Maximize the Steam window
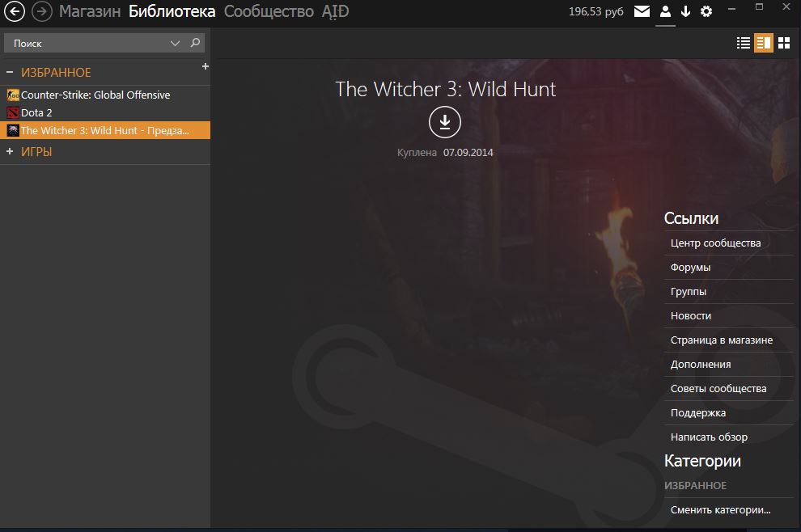This screenshot has width=801, height=532. [759, 6]
